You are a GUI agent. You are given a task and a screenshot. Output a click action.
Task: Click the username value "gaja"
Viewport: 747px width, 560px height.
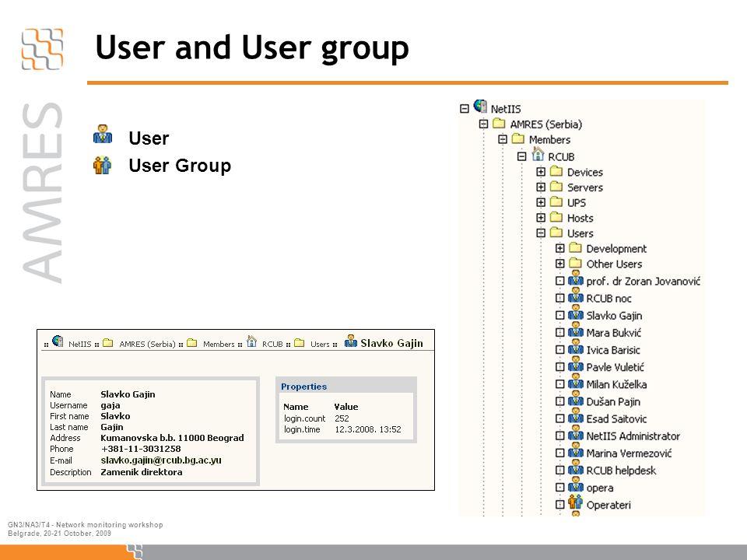110,406
